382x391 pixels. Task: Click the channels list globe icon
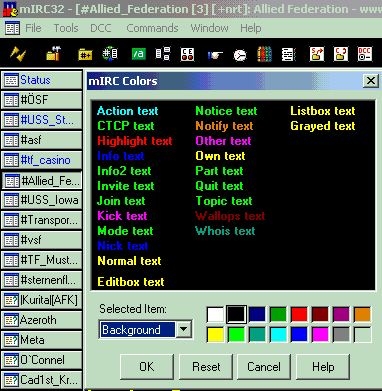coord(110,54)
